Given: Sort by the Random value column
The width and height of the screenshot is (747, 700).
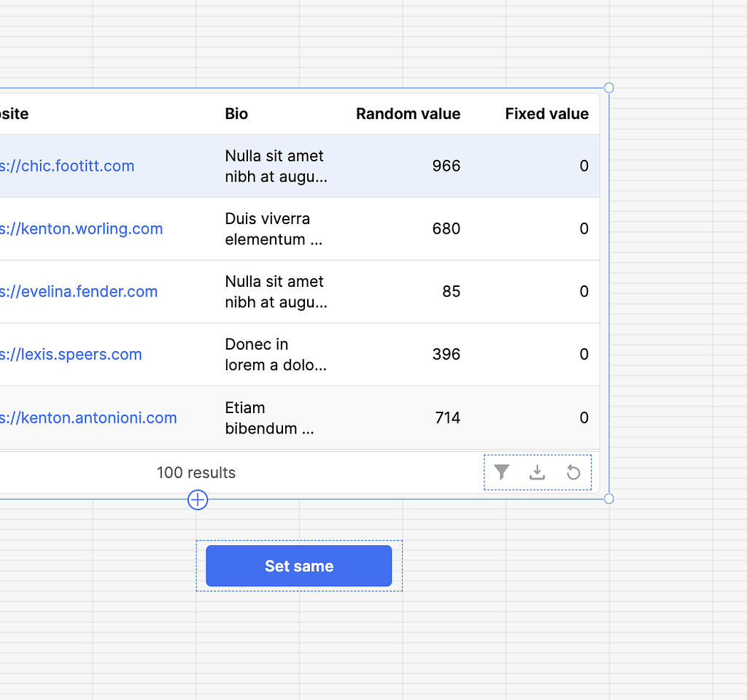Looking at the screenshot, I should 408,114.
